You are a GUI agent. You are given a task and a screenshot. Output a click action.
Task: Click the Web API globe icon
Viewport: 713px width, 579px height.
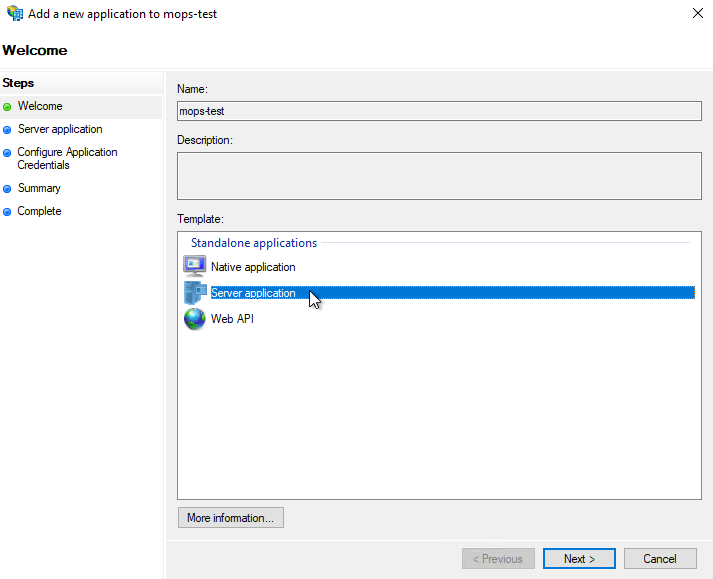point(194,319)
